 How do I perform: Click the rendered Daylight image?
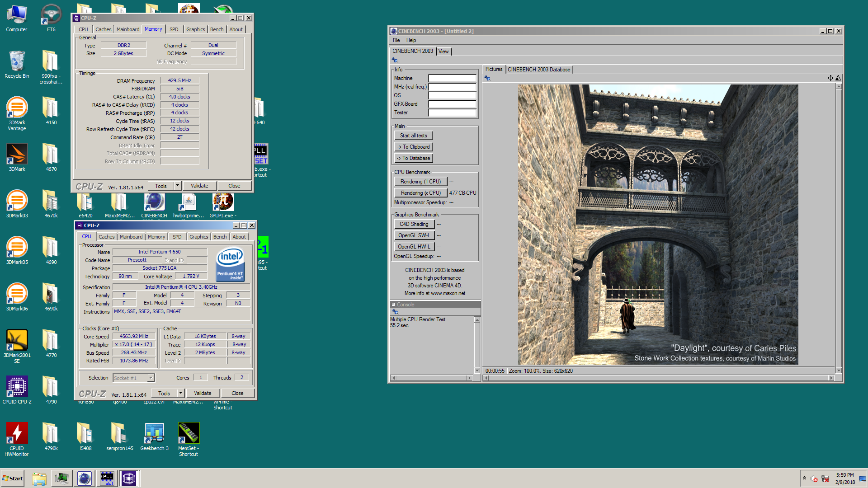(x=658, y=225)
